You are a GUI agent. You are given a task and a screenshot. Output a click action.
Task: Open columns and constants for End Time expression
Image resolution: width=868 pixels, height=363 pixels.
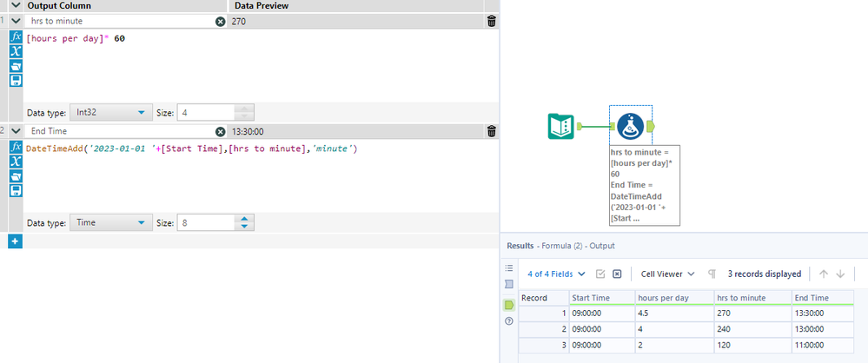point(16,162)
